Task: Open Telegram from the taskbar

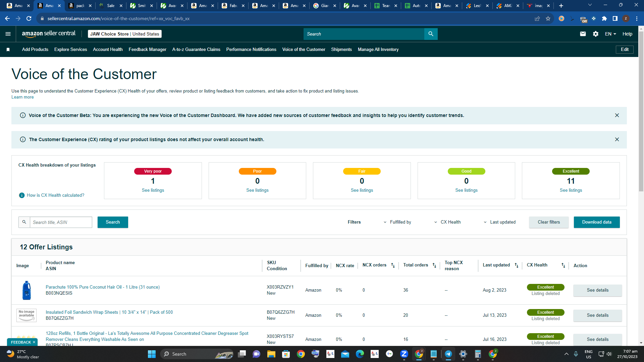Action: coord(448,354)
